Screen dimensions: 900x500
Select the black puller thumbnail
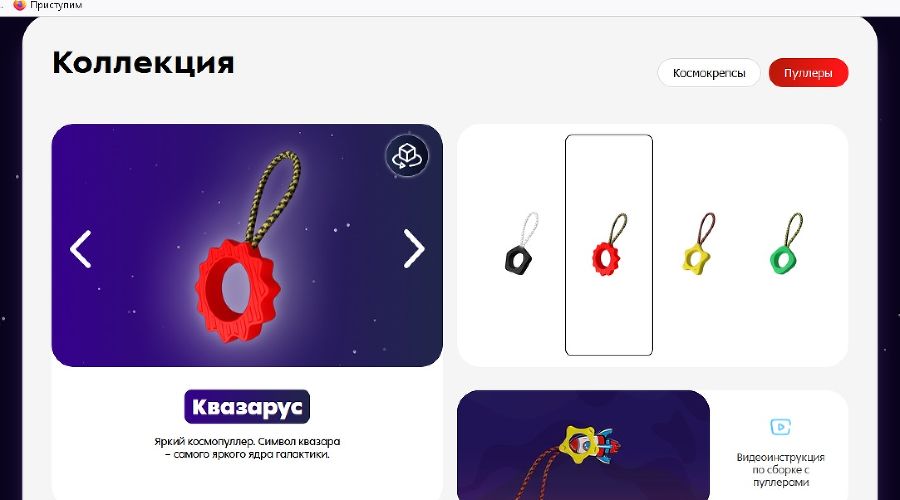521,242
